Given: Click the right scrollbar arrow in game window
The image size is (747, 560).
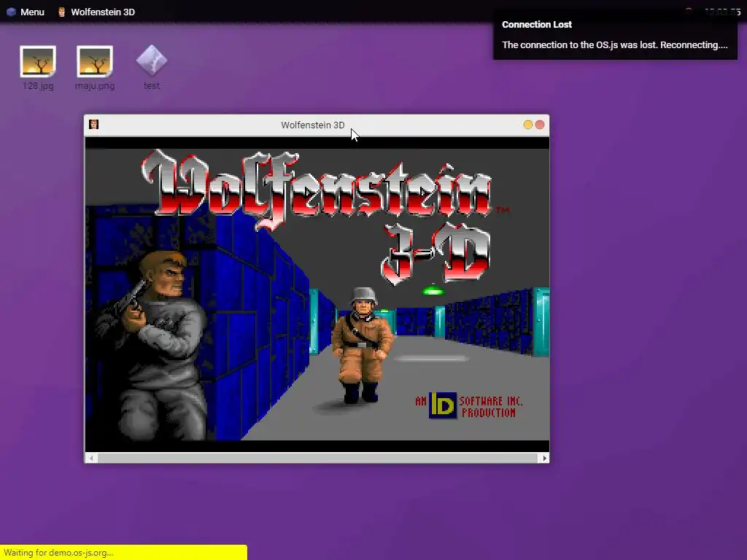Looking at the screenshot, I should tap(544, 458).
